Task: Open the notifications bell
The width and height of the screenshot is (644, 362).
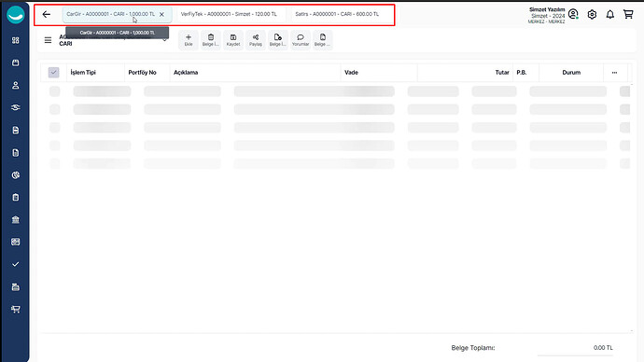Action: tap(609, 14)
